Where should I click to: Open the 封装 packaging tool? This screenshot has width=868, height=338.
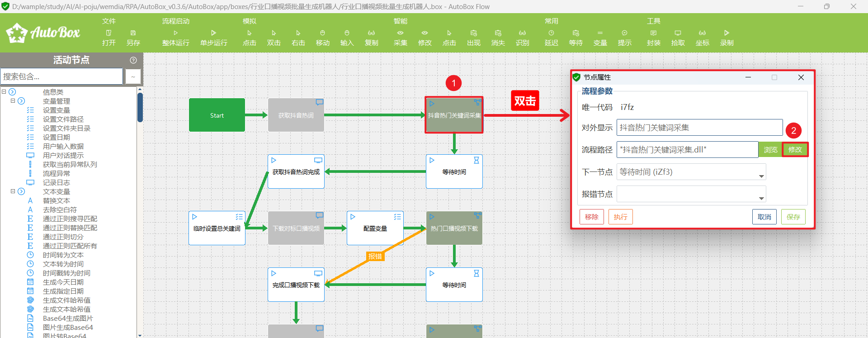coord(653,38)
